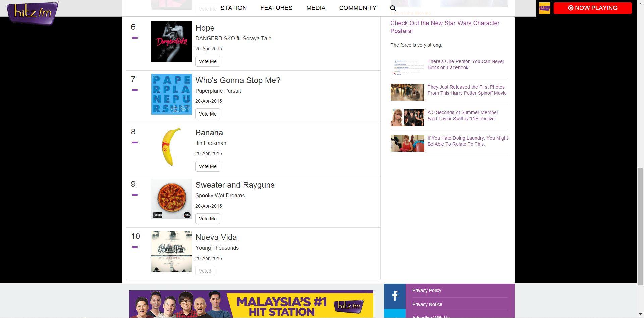
Task: Click the Now Playing button
Action: tap(593, 8)
